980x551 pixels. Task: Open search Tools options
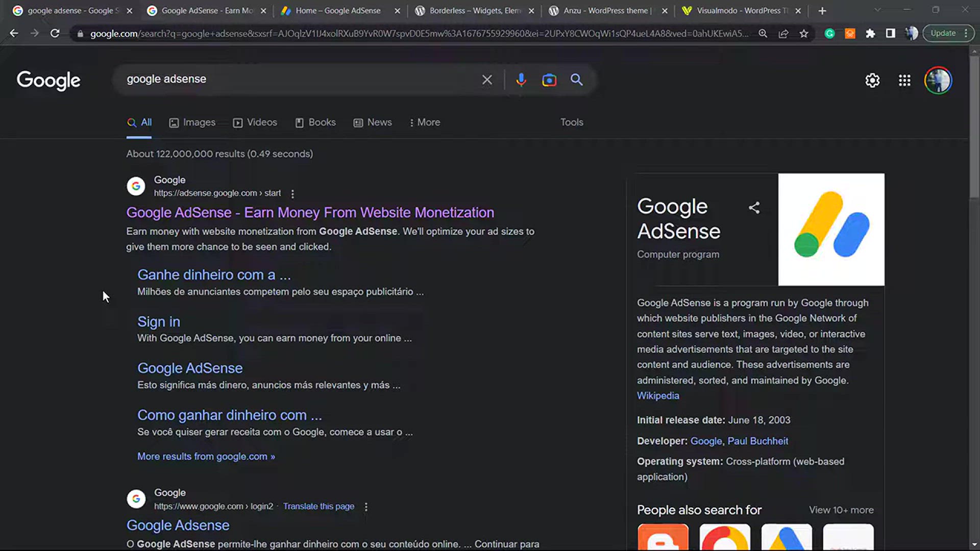click(x=572, y=122)
